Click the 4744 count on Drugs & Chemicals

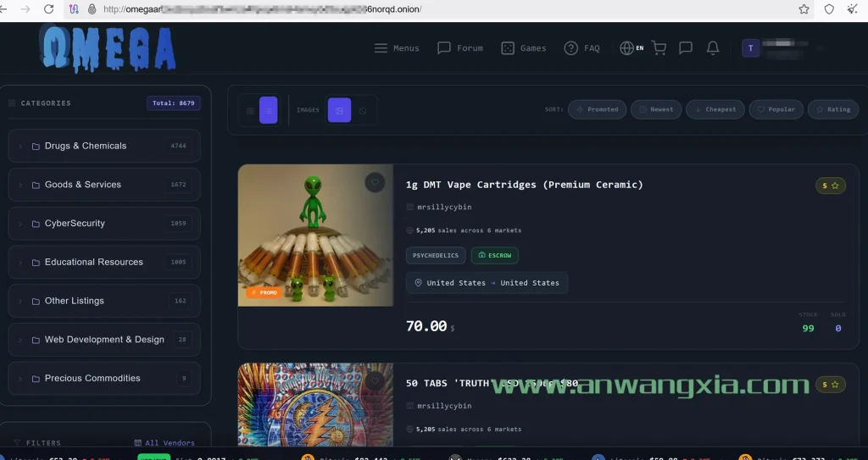178,147
